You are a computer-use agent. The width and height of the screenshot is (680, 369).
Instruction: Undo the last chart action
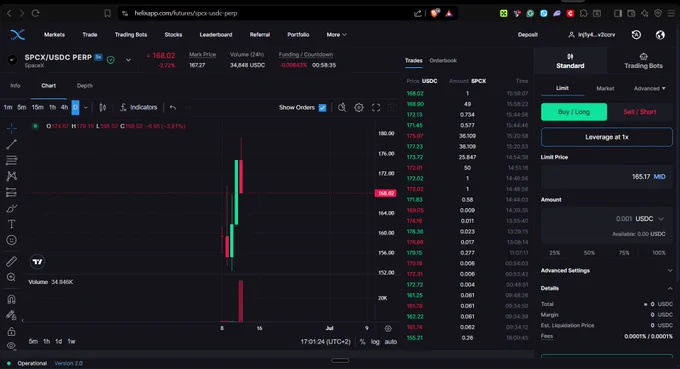coord(173,108)
